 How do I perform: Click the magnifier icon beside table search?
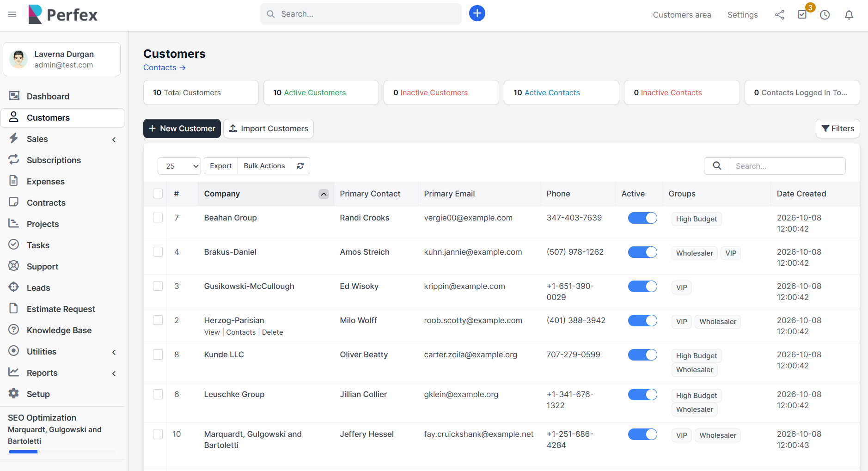717,165
